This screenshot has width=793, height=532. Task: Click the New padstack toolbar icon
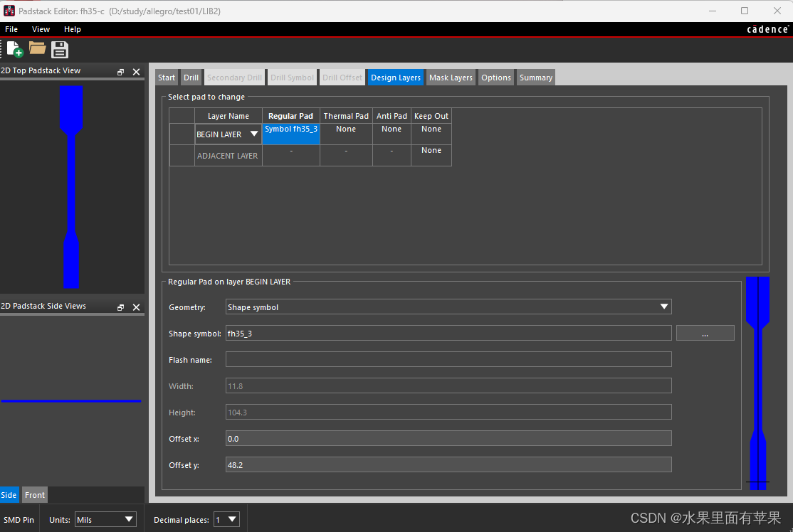click(14, 49)
